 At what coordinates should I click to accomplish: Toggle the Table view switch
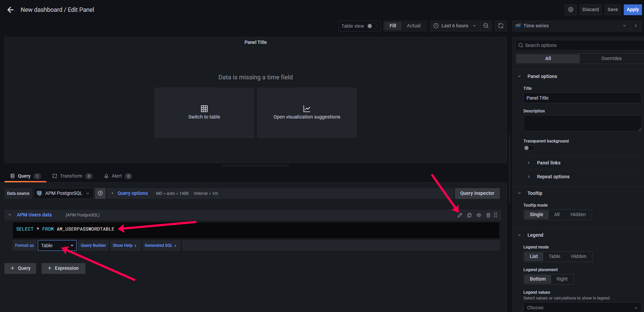tap(372, 26)
